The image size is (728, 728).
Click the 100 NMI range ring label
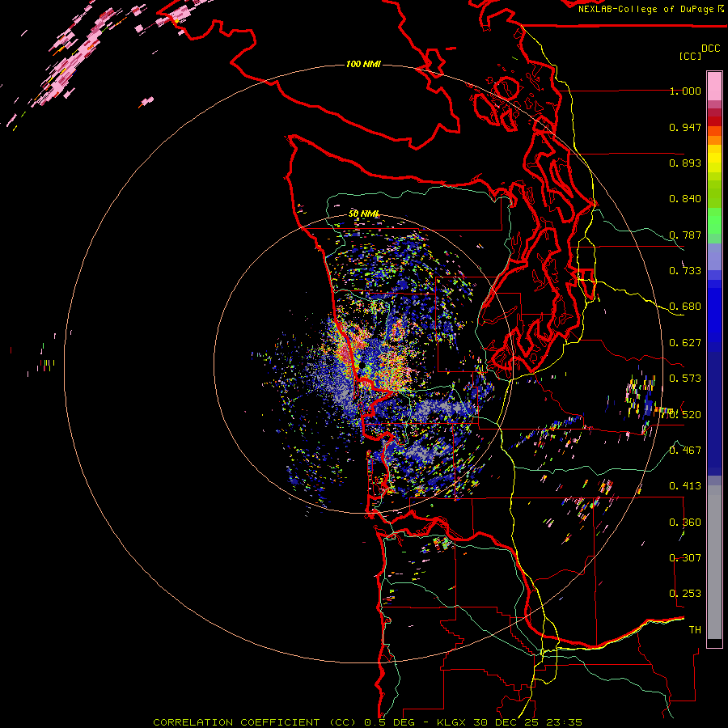[363, 64]
